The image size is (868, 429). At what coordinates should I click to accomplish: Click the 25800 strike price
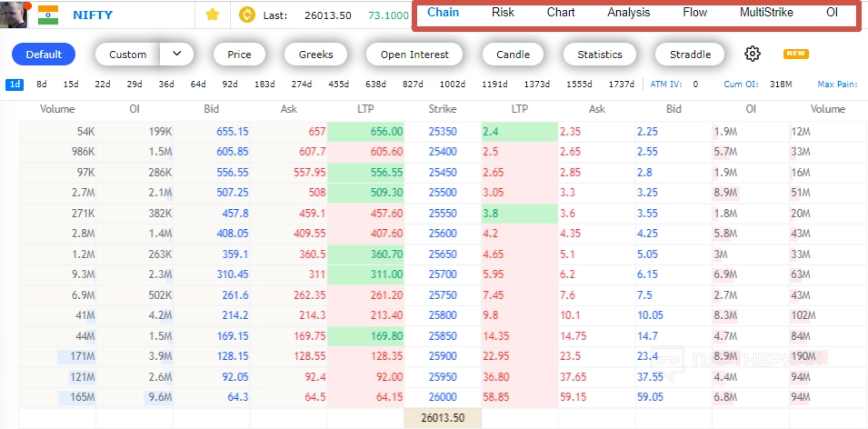[x=443, y=314]
